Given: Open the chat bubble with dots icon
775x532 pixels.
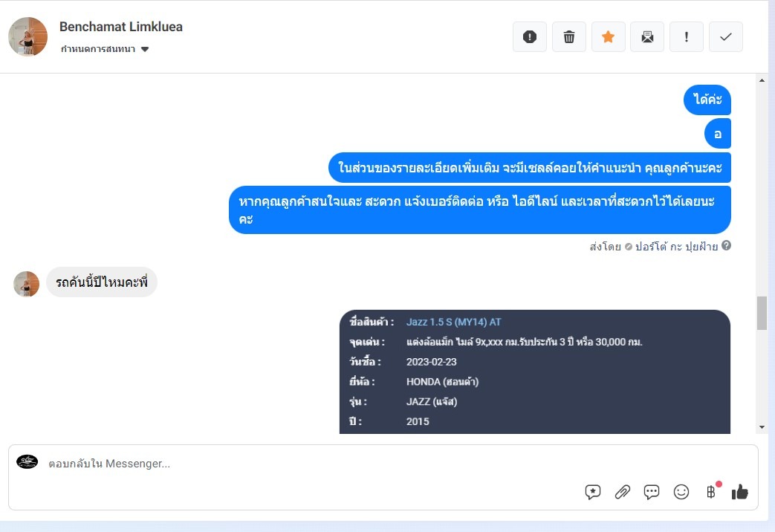Looking at the screenshot, I should (652, 491).
